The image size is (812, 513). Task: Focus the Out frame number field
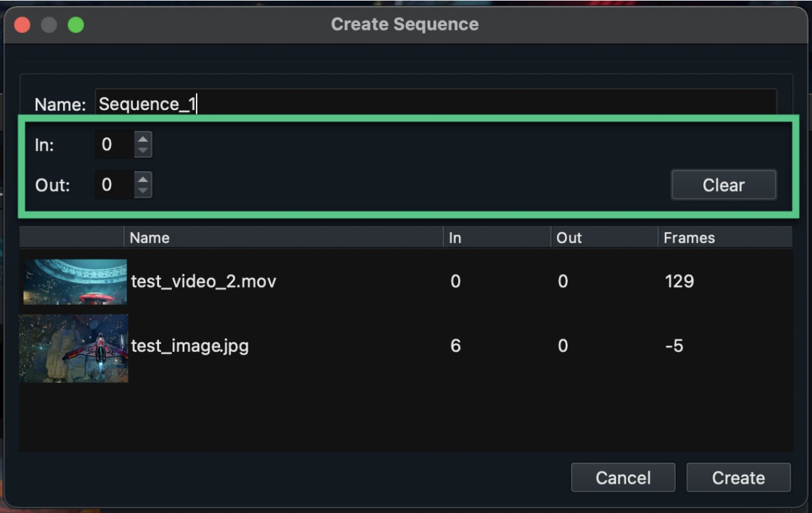tap(114, 185)
